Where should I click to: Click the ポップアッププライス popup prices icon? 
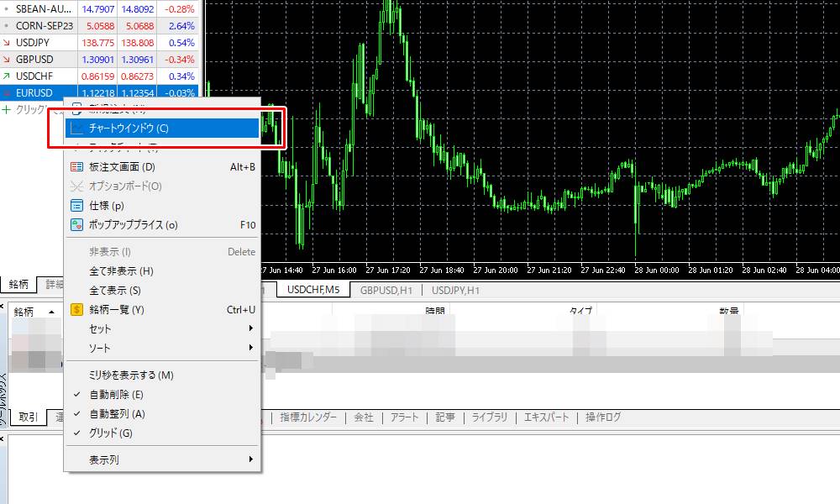click(x=76, y=225)
